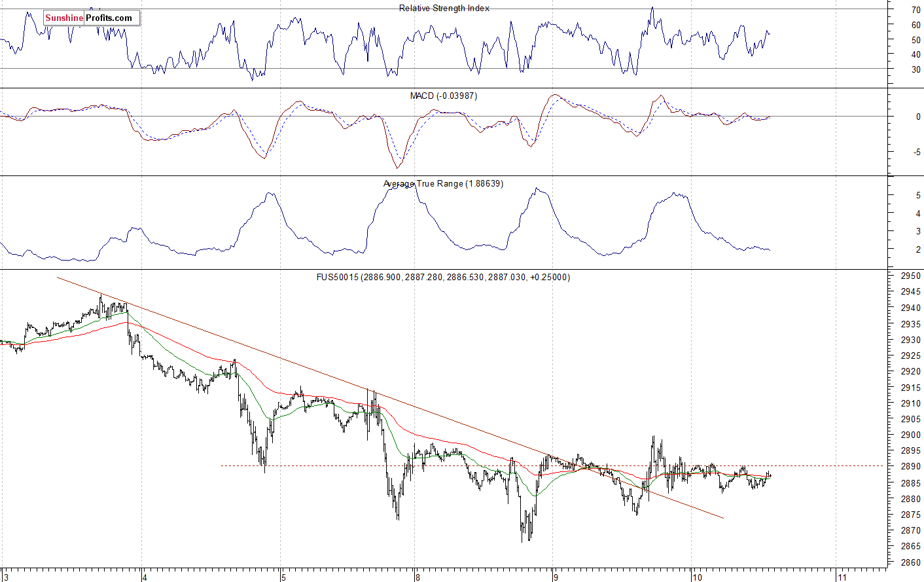Screen dimensions: 924x582
Task: Select the Relative Strength Index title
Action: 444,9
